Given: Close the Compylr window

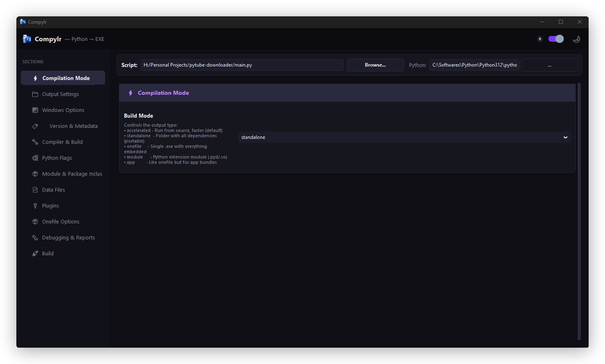Looking at the screenshot, I should [x=580, y=22].
